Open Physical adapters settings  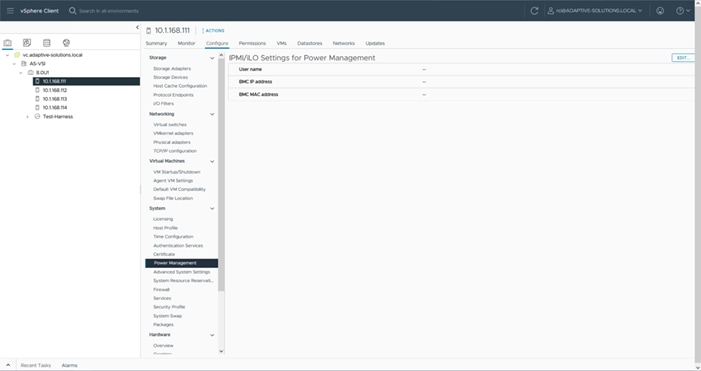pos(172,142)
